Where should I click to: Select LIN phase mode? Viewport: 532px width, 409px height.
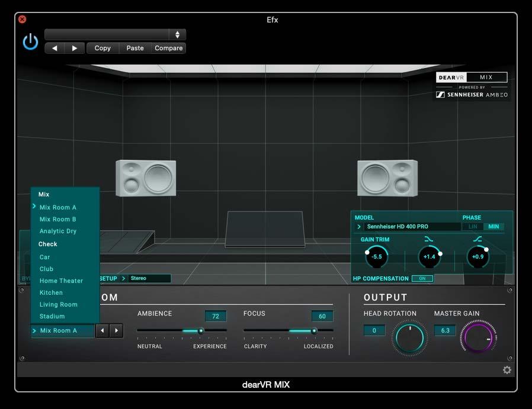473,226
